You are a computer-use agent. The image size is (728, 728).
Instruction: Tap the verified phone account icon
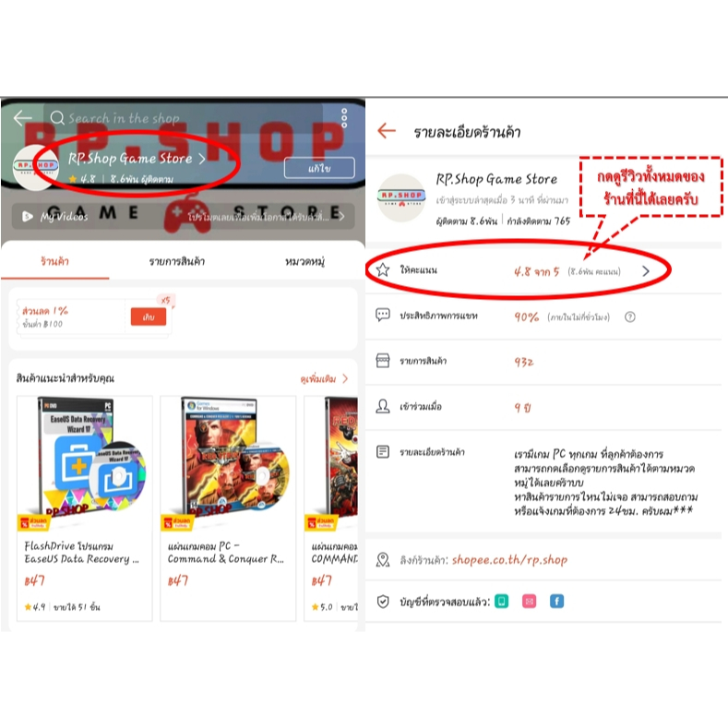(x=501, y=602)
